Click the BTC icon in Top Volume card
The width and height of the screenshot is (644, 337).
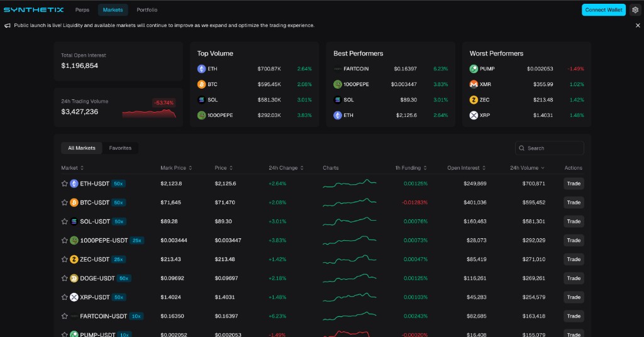pos(201,84)
